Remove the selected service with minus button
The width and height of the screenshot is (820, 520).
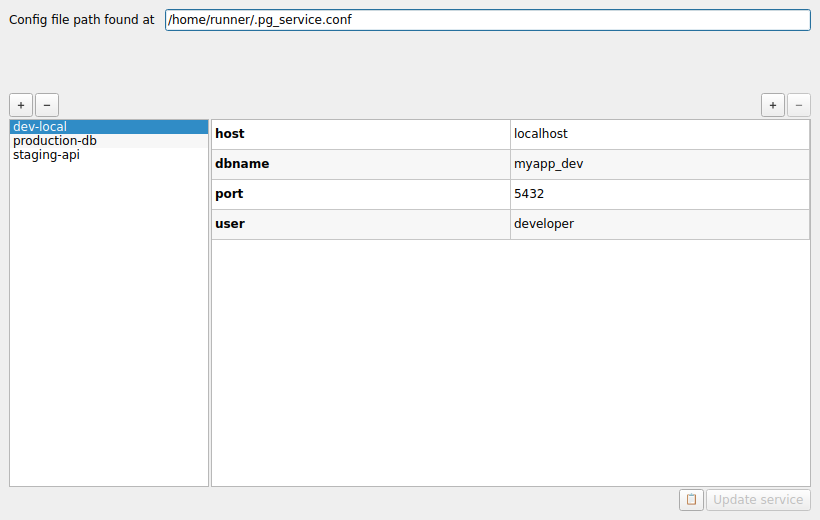click(47, 105)
